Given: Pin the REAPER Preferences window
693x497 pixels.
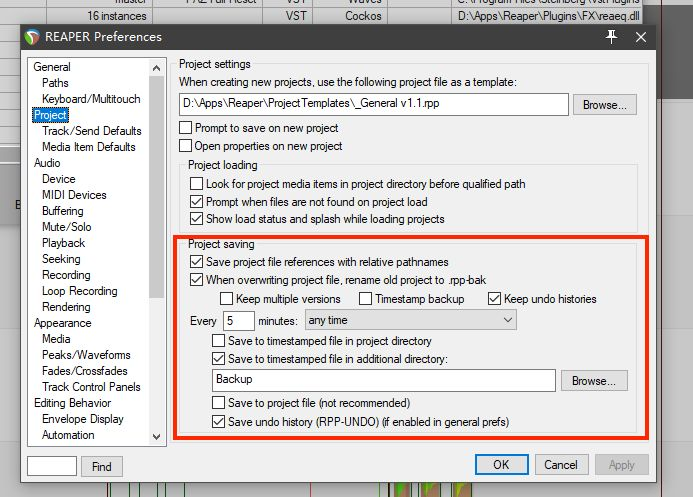Looking at the screenshot, I should 611,37.
